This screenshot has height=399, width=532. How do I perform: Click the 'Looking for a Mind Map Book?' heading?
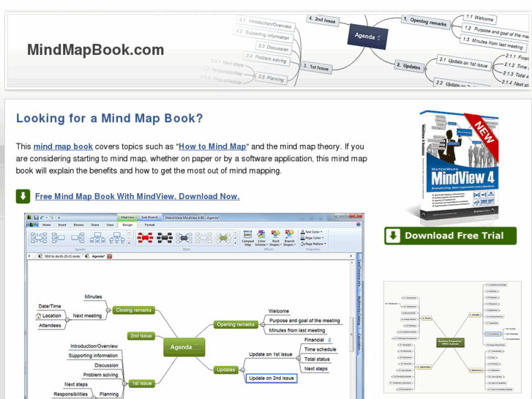click(x=109, y=118)
